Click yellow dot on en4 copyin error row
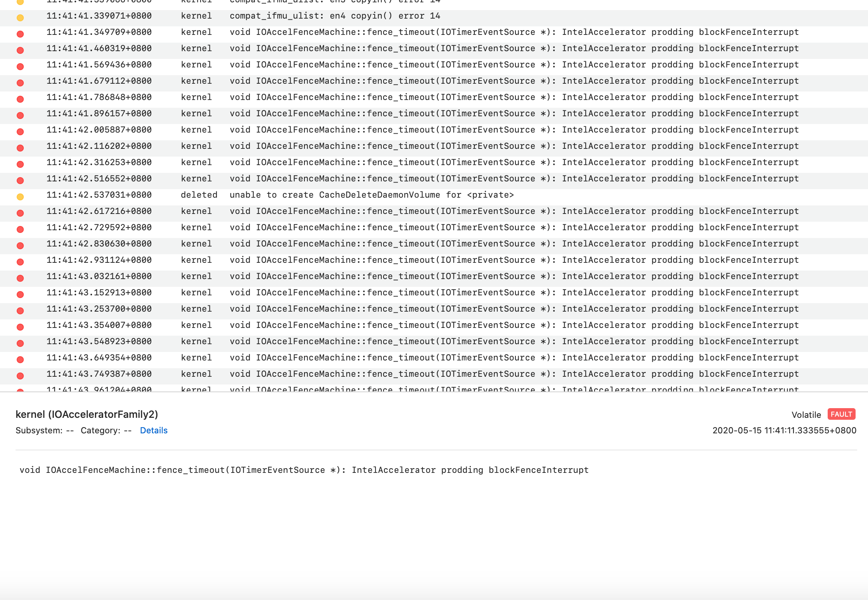The width and height of the screenshot is (868, 600). 20,18
